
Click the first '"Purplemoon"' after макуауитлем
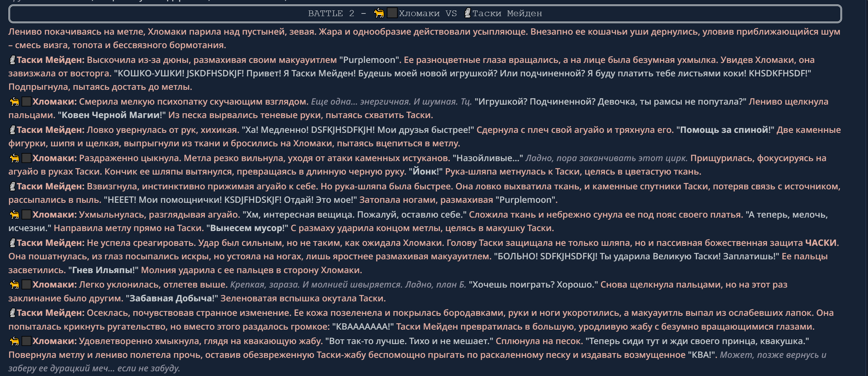click(x=369, y=60)
